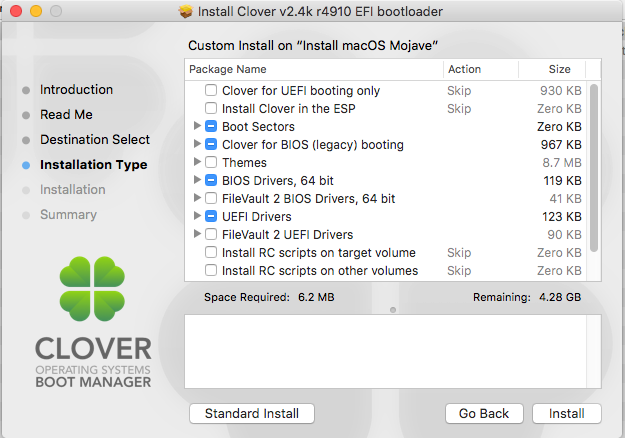Expand the Boot Sectors group
The height and width of the screenshot is (438, 625).
197,126
